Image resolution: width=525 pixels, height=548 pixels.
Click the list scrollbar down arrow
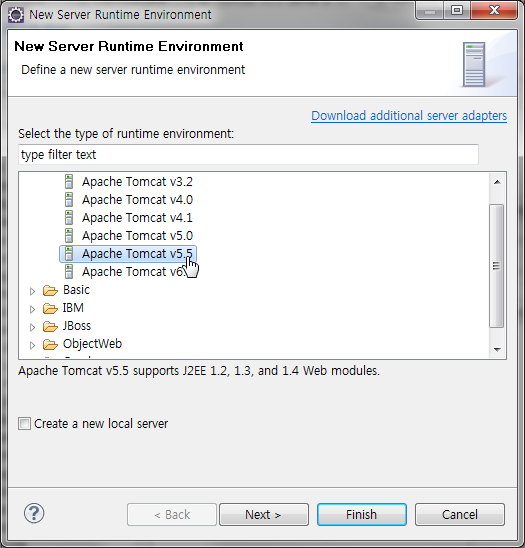tap(497, 349)
